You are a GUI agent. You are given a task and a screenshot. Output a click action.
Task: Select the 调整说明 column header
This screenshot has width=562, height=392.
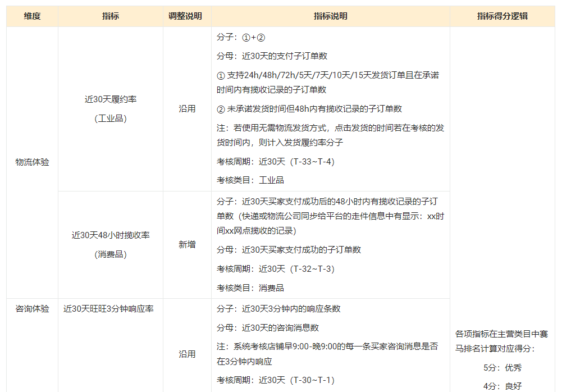[187, 16]
